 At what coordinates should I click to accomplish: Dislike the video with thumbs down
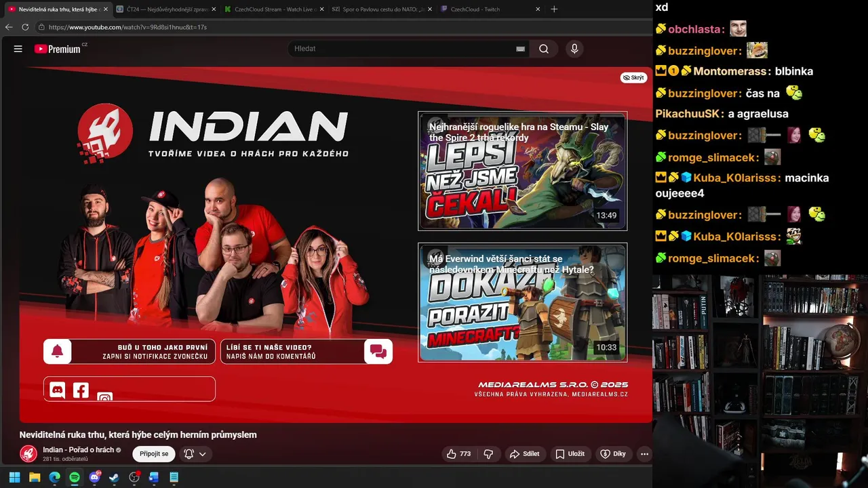488,454
